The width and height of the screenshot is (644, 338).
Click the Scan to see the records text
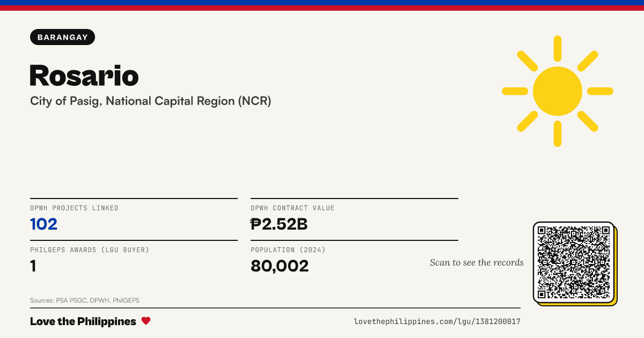click(477, 262)
